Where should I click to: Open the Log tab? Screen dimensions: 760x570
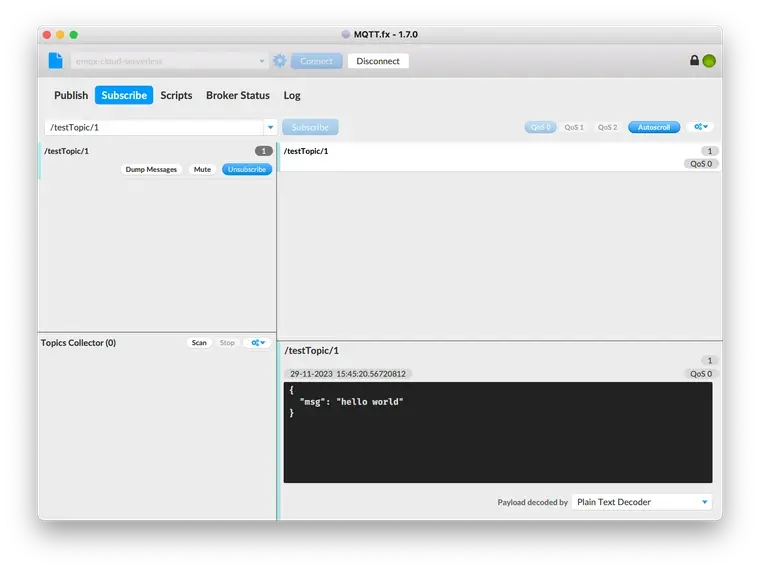[x=292, y=95]
